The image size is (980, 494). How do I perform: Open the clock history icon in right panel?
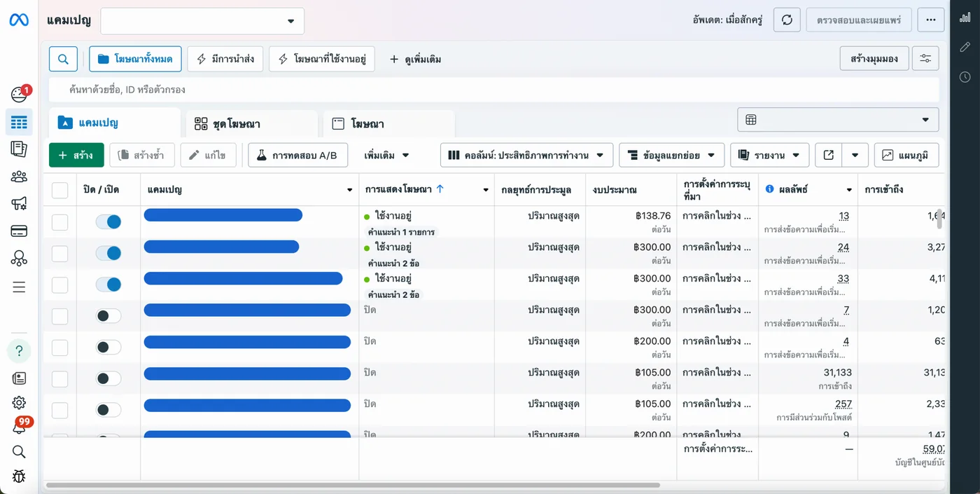pyautogui.click(x=965, y=77)
